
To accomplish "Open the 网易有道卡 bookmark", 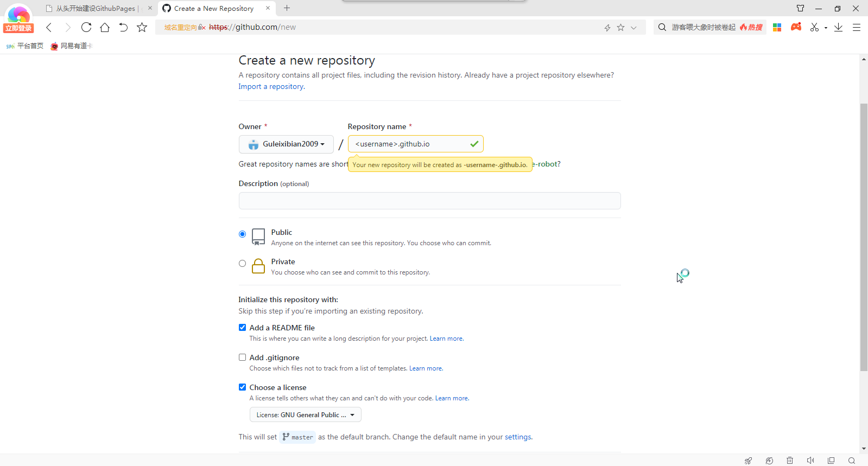I will (x=72, y=46).
